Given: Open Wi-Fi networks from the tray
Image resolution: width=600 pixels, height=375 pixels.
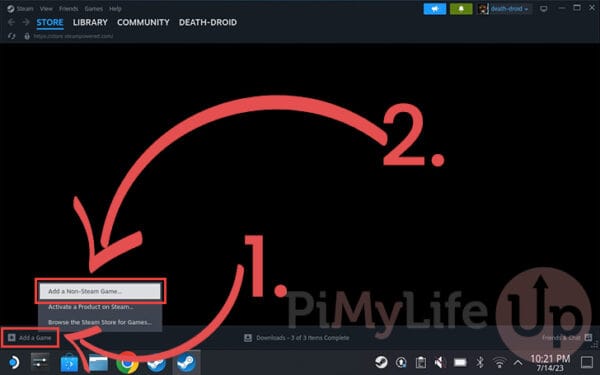Looking at the screenshot, I should click(x=499, y=362).
